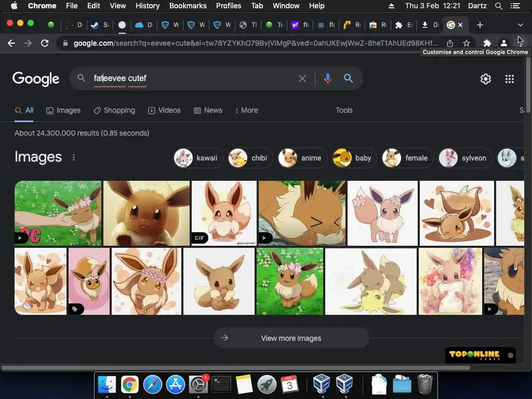The width and height of the screenshot is (532, 399).
Task: Open Calendar from the Dock
Action: click(289, 384)
